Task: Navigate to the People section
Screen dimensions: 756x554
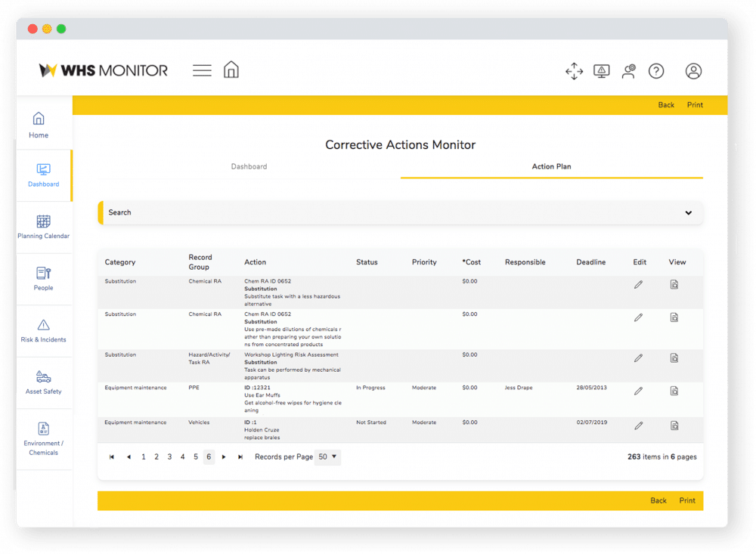Action: pyautogui.click(x=43, y=278)
